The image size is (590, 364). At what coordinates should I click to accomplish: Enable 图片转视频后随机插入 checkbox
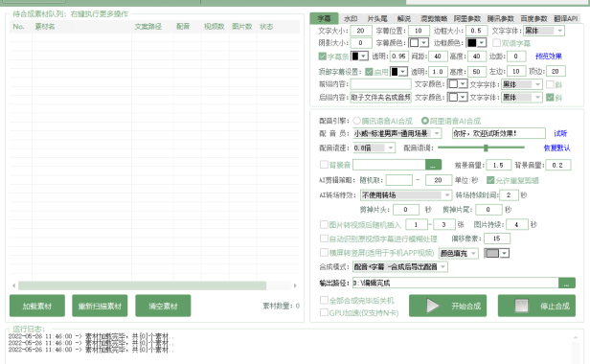click(324, 225)
